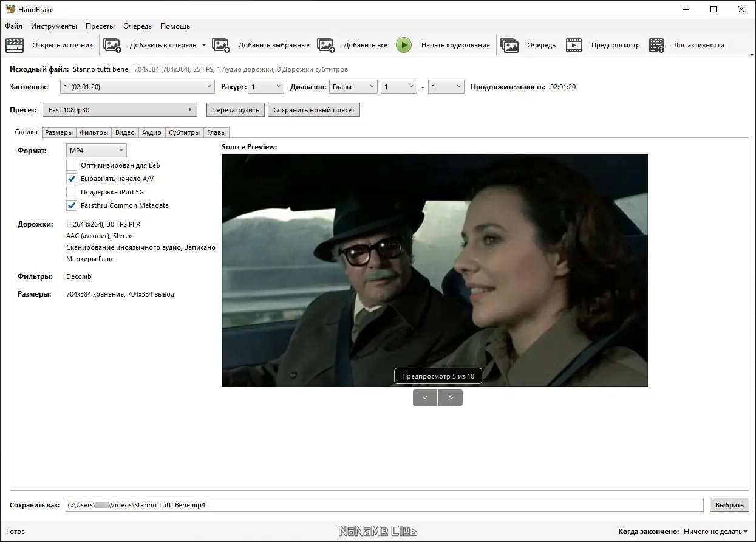This screenshot has height=542, width=756.
Task: Click the Лог активности label
Action: pos(699,45)
